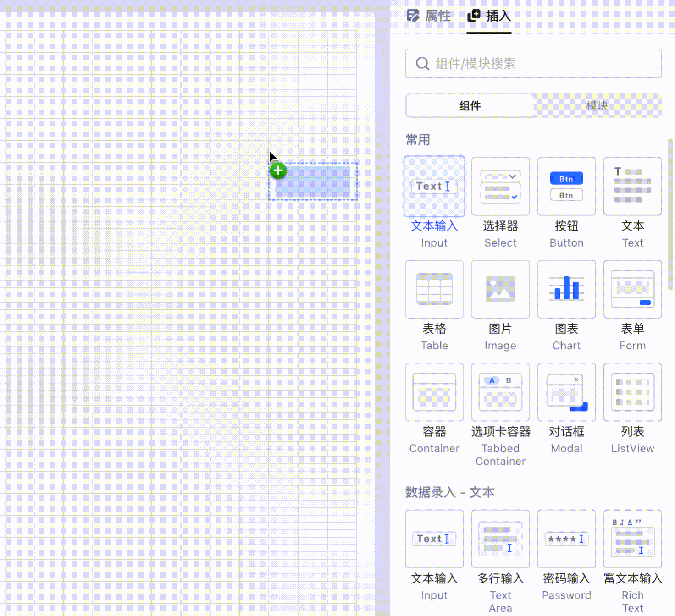Screen dimensions: 675x616
Task: Select the 富文本输入 Rich Text component icon
Action: (x=632, y=539)
